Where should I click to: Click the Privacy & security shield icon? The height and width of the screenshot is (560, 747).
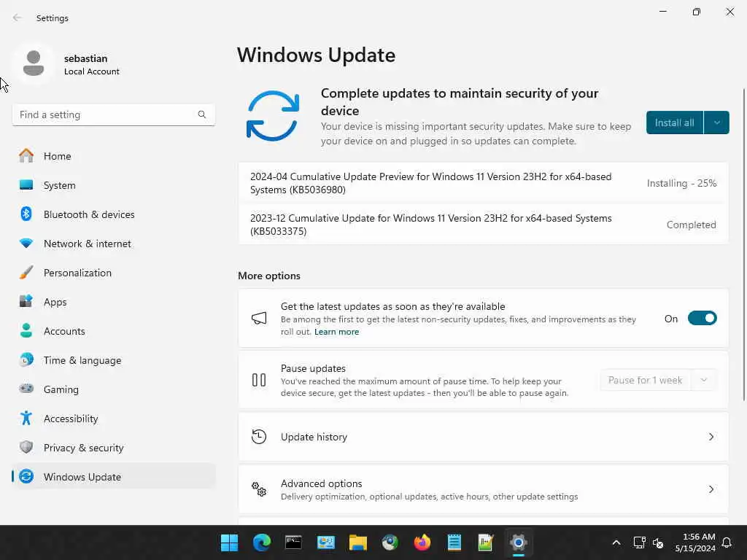pyautogui.click(x=26, y=447)
